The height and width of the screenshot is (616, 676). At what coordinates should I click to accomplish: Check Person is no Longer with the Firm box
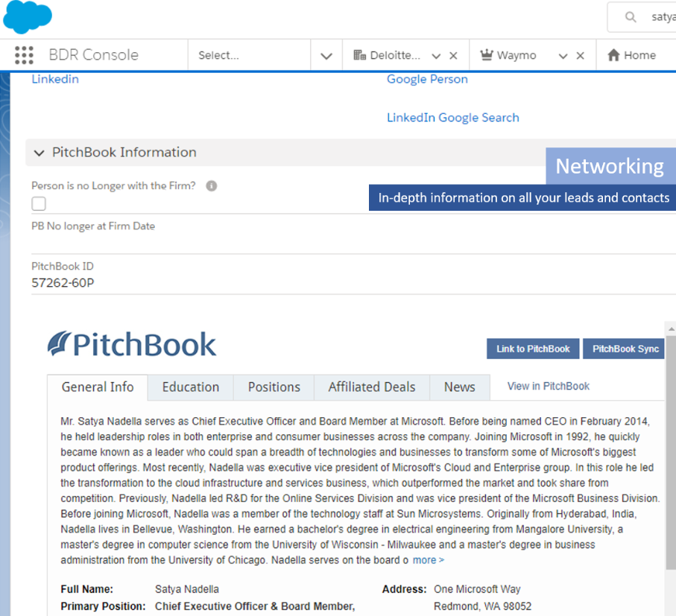pos(39,204)
